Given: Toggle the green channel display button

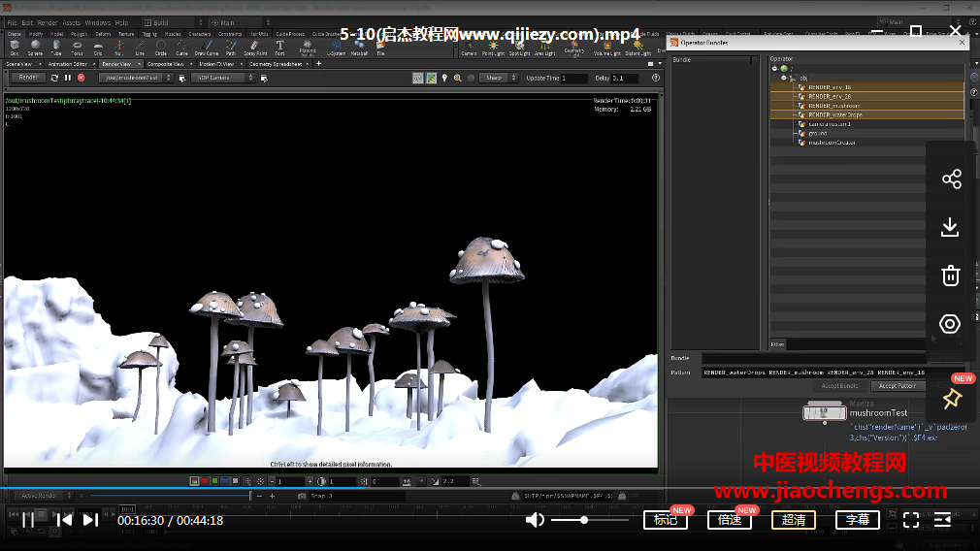Looking at the screenshot, I should point(215,481).
